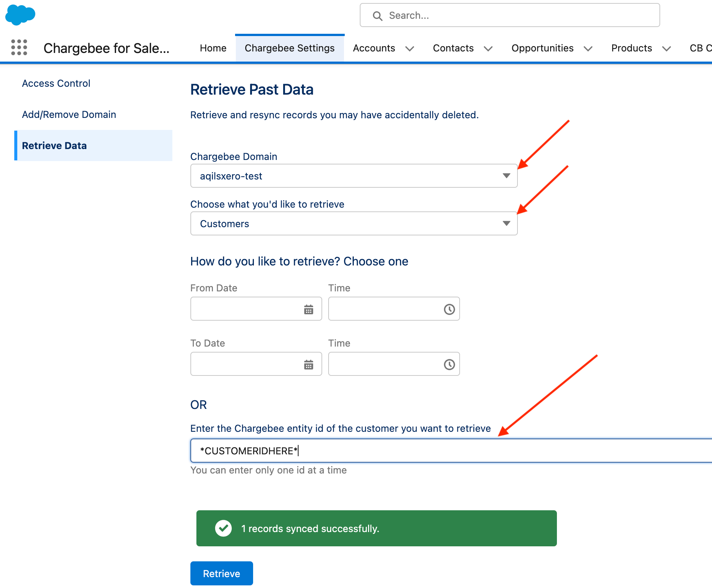Viewport: 712px width, 588px height.
Task: Click the Chargebee entity id field
Action: click(451, 451)
